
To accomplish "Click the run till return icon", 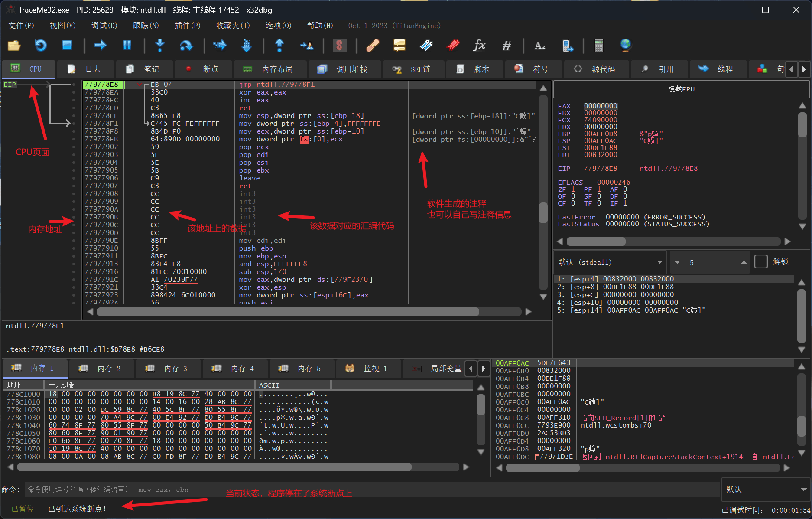I will [279, 45].
